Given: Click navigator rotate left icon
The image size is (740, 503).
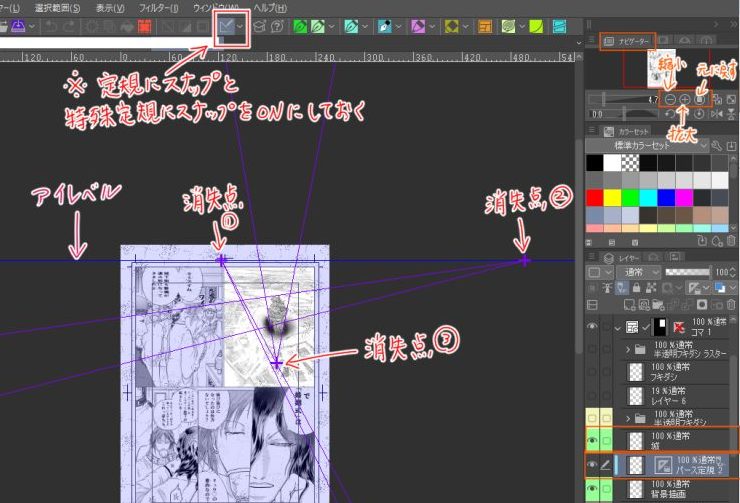Looking at the screenshot, I should (x=669, y=114).
